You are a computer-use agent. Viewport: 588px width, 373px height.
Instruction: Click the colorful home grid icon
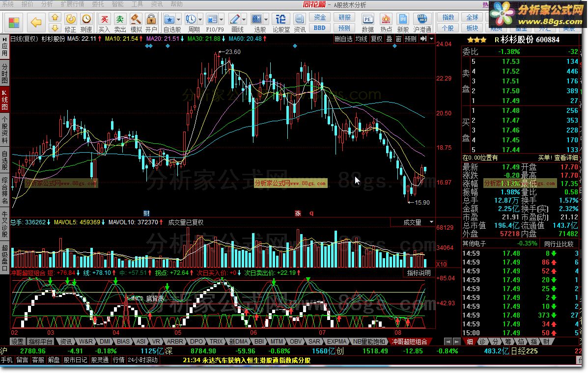coord(14,23)
